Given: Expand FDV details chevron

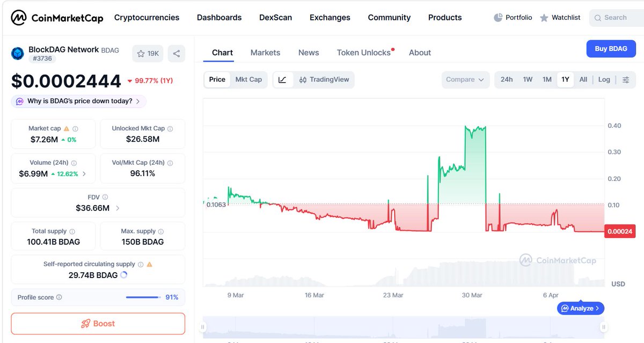Looking at the screenshot, I should 118,208.
